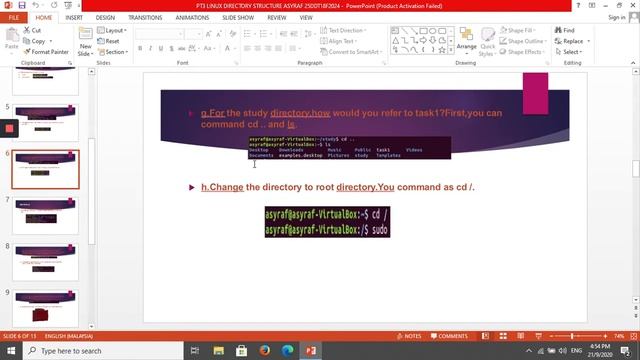Open the Arrange menu

466,40
